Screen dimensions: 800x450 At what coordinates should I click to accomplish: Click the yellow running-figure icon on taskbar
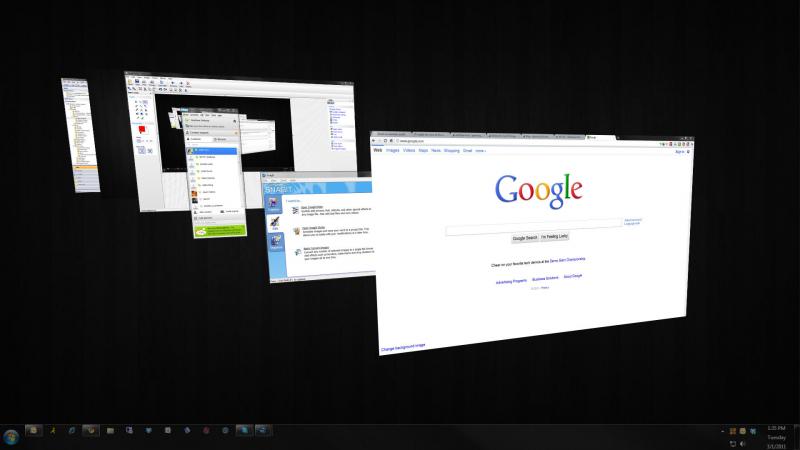point(53,431)
